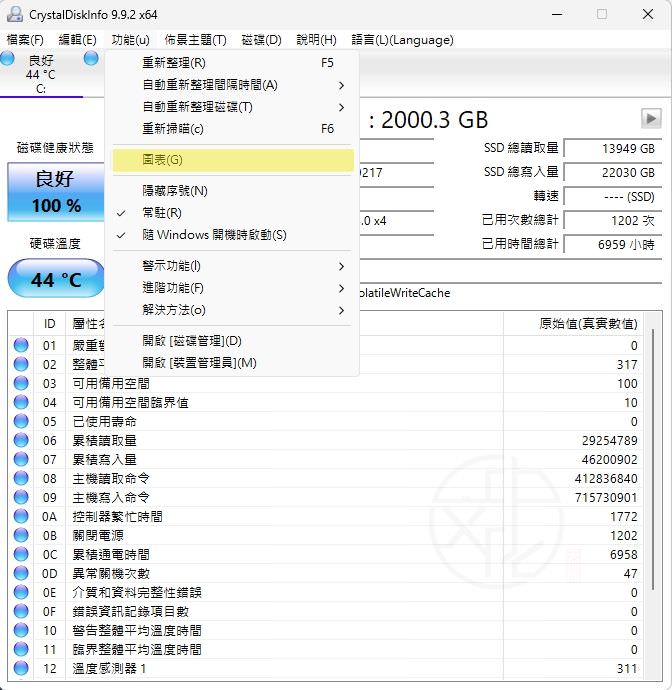Viewport: 672px width, 690px height.
Task: Click status orb for 可用備用空間 row
Action: [x=21, y=383]
